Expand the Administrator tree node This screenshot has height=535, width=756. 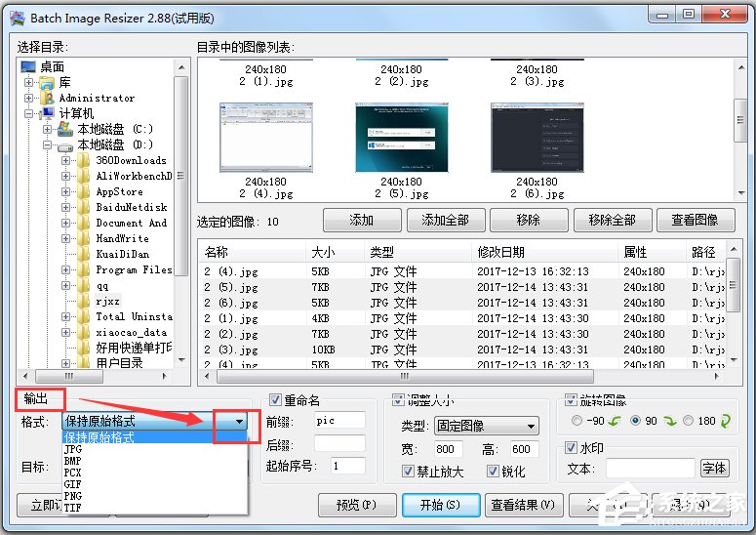(x=28, y=98)
